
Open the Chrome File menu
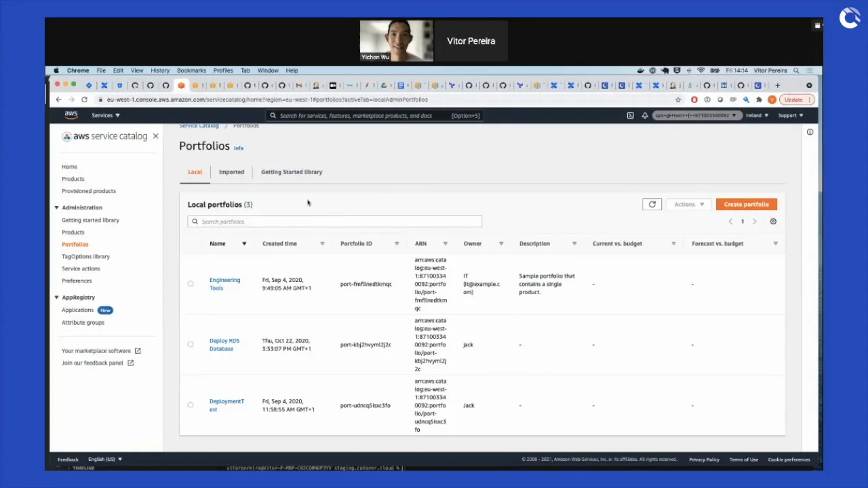pos(100,70)
